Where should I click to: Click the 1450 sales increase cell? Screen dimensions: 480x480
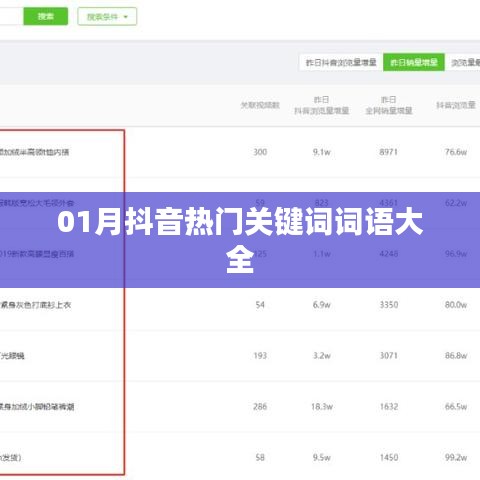389,458
